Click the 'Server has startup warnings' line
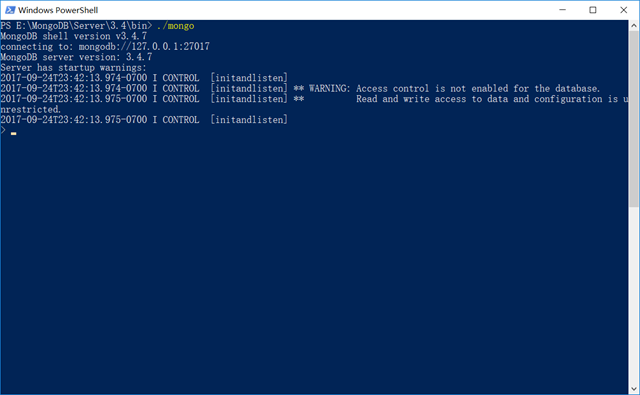This screenshot has width=640, height=395. pyautogui.click(x=73, y=68)
